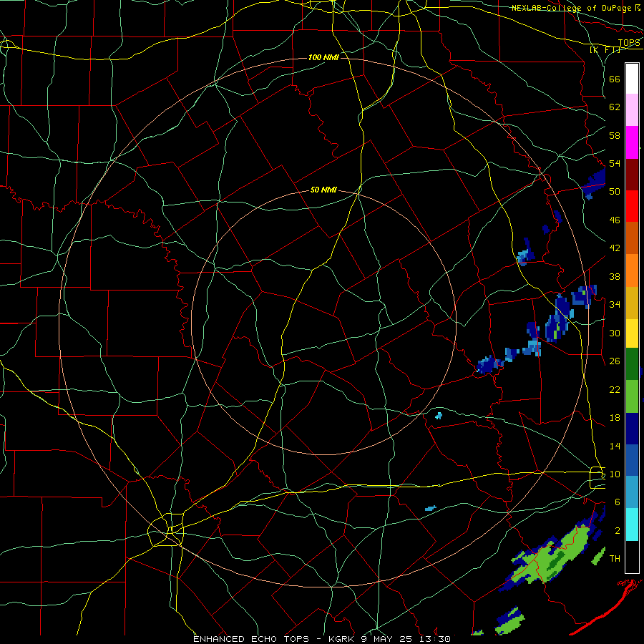
Task: Click the legend scale value "50"
Action: pos(615,191)
